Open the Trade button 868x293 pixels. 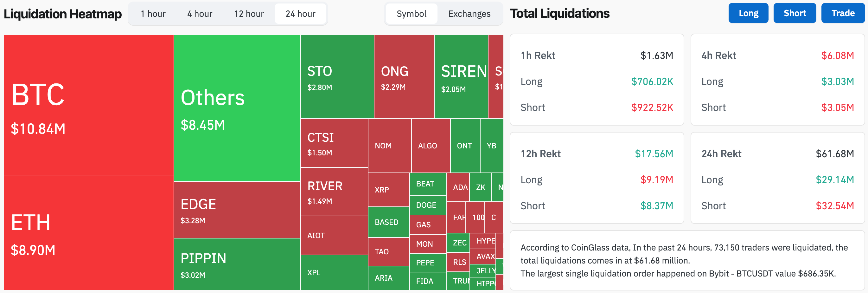click(x=843, y=13)
